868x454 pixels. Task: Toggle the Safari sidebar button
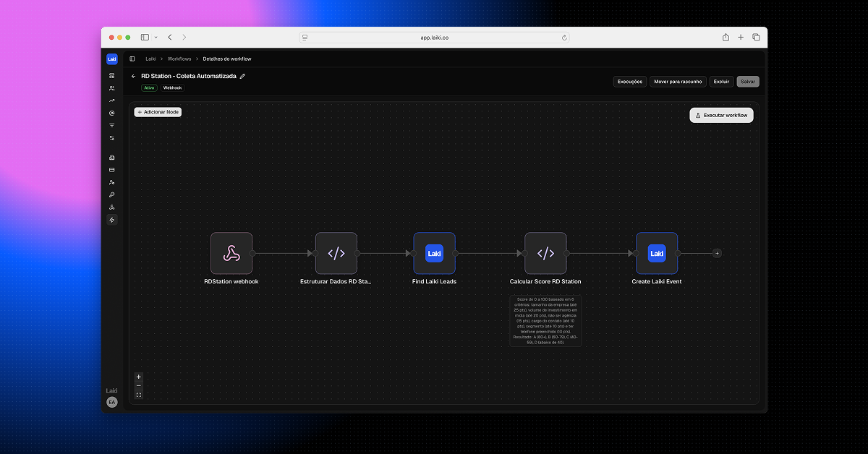pos(145,37)
